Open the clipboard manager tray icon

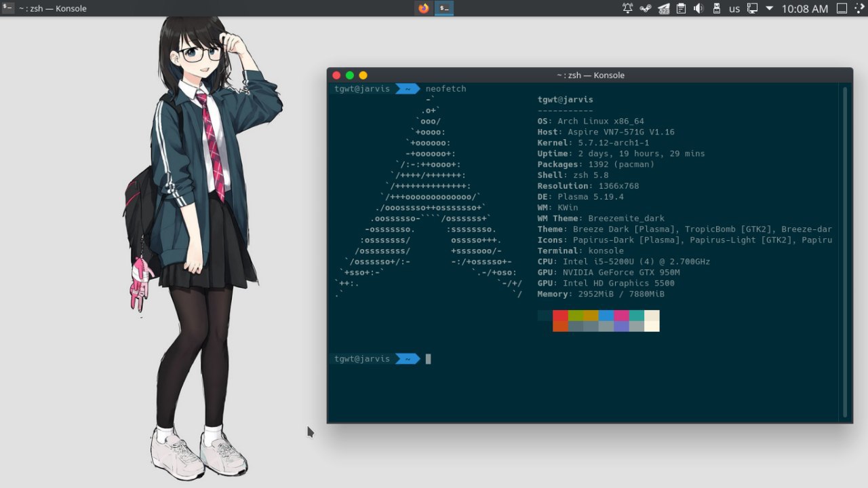pyautogui.click(x=682, y=9)
